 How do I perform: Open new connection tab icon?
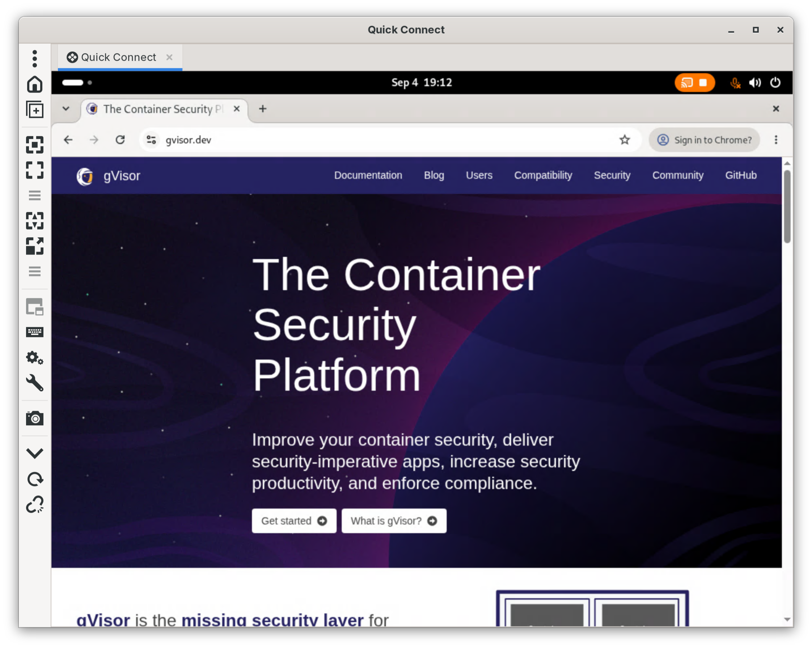(x=35, y=110)
